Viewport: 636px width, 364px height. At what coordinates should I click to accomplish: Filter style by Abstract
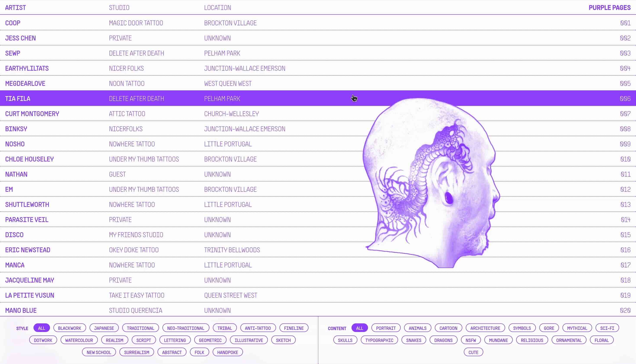(x=172, y=352)
